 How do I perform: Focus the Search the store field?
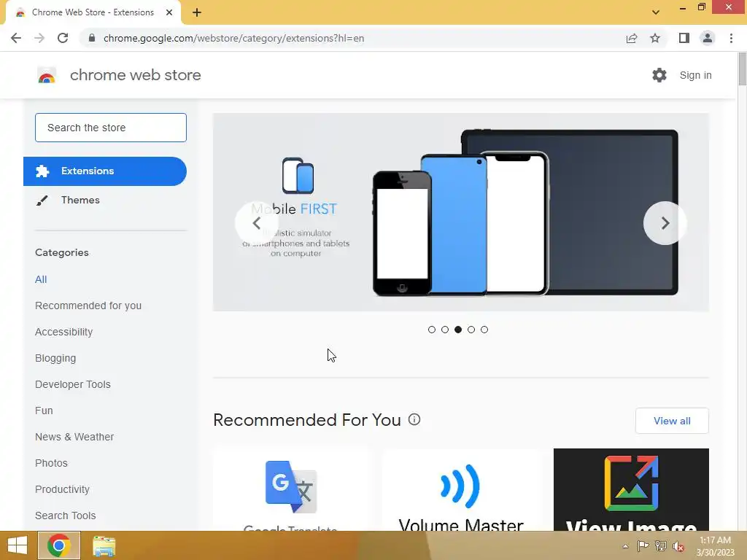pyautogui.click(x=111, y=128)
